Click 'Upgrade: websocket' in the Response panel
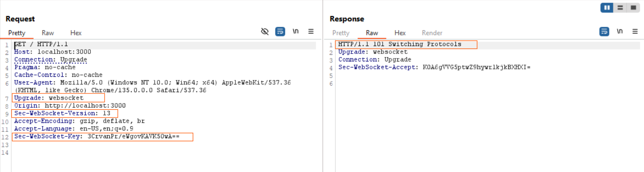644x172 pixels. coord(373,52)
